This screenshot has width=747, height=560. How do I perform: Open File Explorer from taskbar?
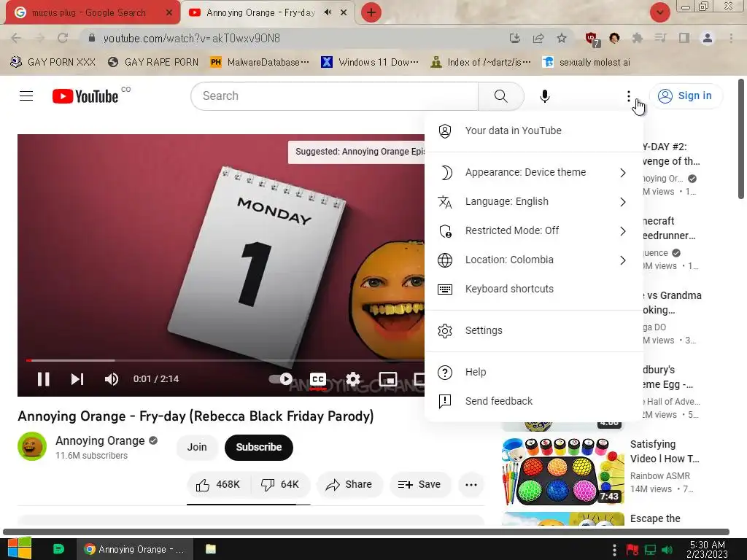(211, 549)
